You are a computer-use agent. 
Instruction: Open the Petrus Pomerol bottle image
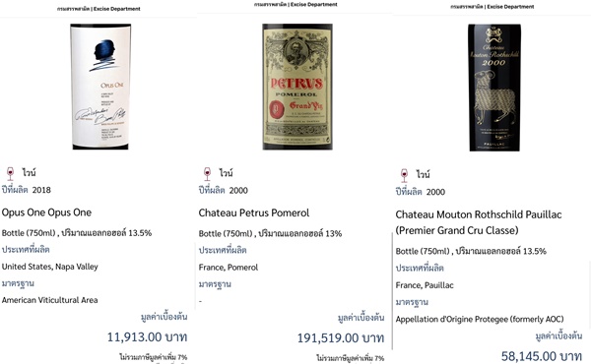(297, 87)
